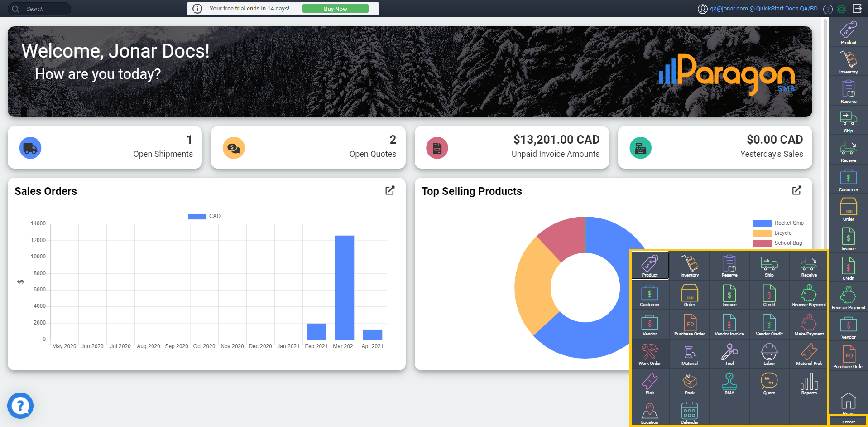Open Vendor from the right sidebar
868x427 pixels.
tap(848, 327)
